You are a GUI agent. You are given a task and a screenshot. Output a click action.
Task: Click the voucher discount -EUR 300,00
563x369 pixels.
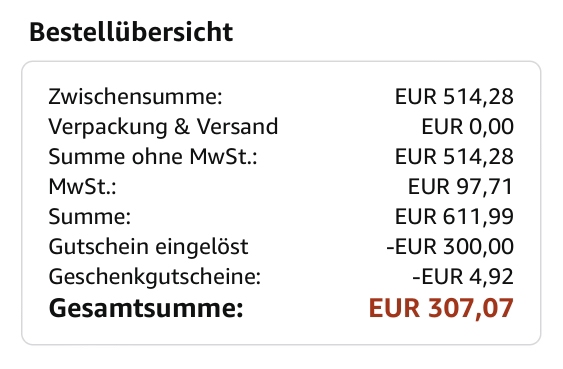[x=450, y=247]
